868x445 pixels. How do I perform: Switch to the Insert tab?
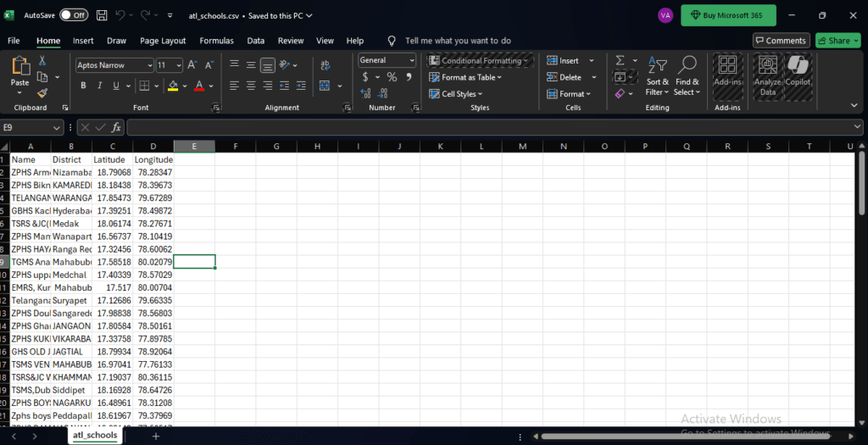coord(83,41)
